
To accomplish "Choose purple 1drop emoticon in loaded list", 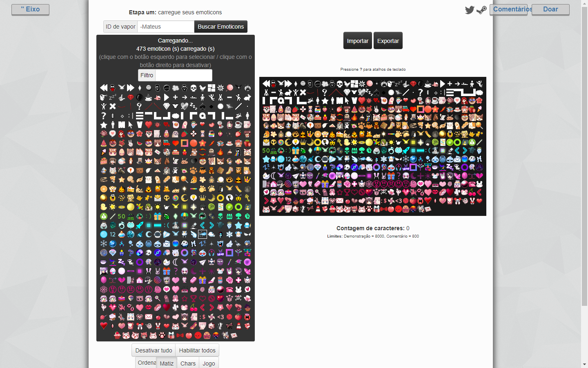I will click(220, 253).
